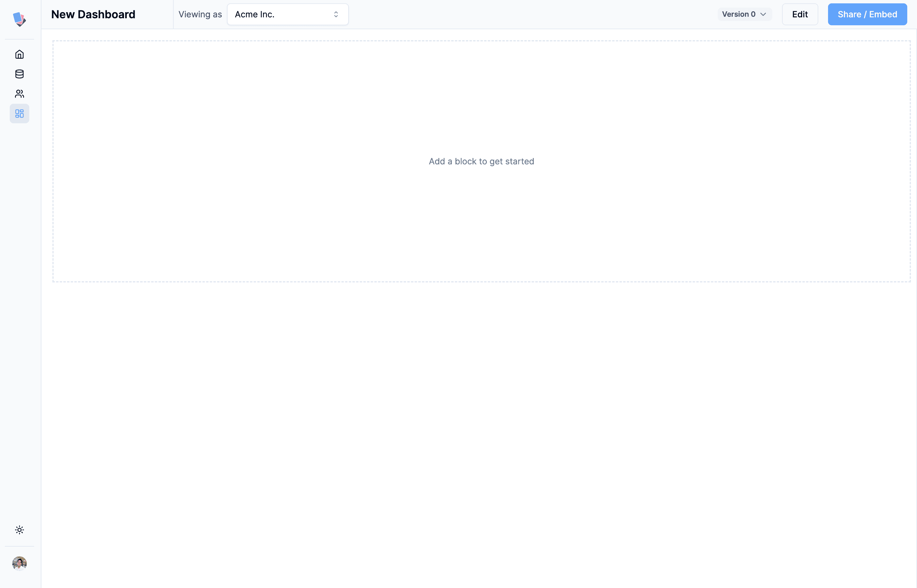This screenshot has height=588, width=917.
Task: Click the Home navigation icon
Action: [x=19, y=54]
